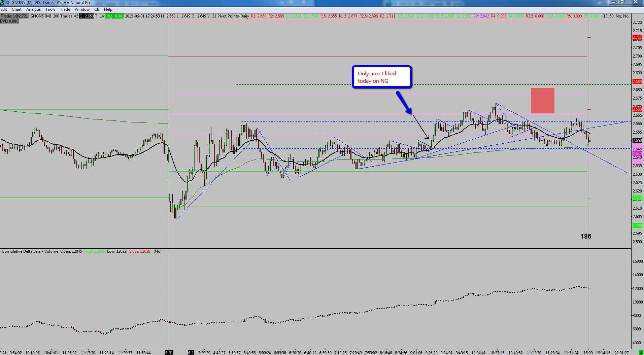Click the 'S2: 2.599' pivot value

[311, 16]
